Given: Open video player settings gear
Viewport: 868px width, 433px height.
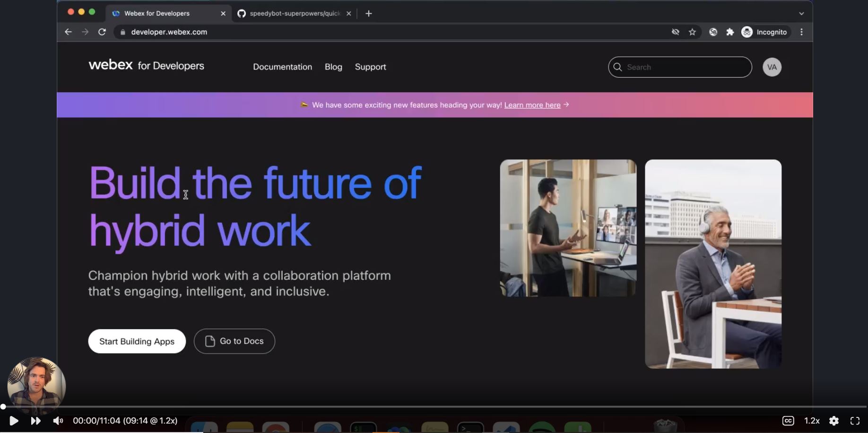Looking at the screenshot, I should 834,421.
